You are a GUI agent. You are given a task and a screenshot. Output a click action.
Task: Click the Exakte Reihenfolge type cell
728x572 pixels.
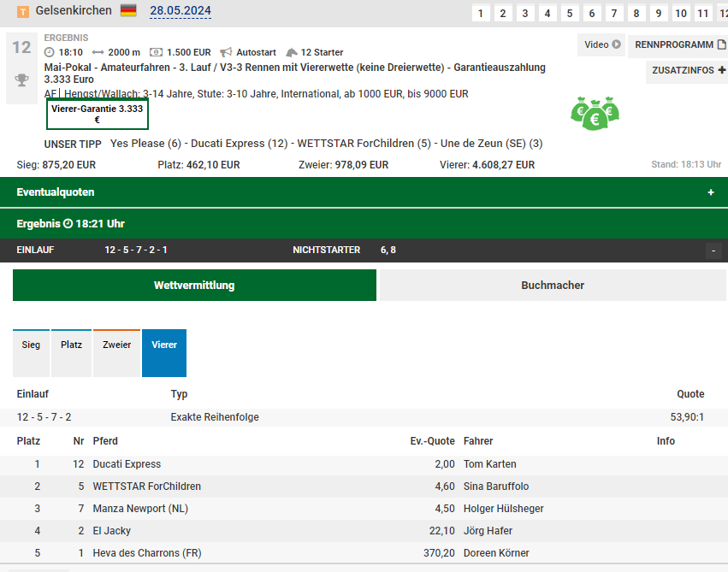(x=215, y=417)
